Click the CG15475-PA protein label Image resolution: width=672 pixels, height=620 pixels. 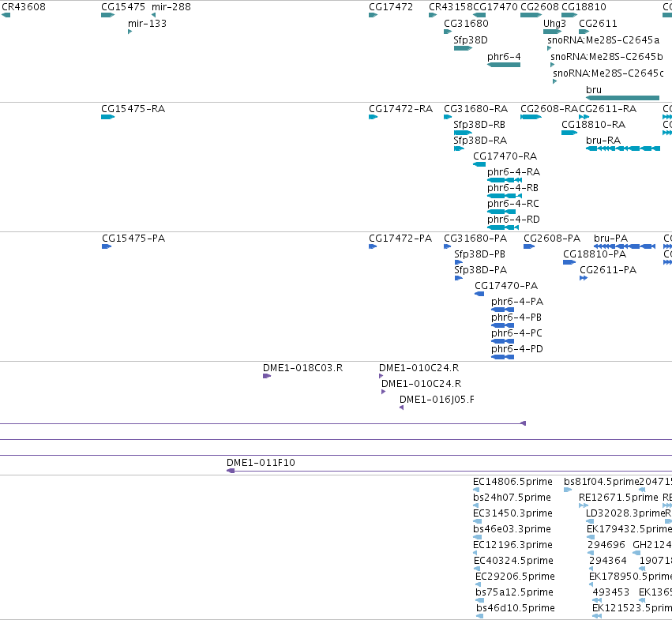point(133,239)
